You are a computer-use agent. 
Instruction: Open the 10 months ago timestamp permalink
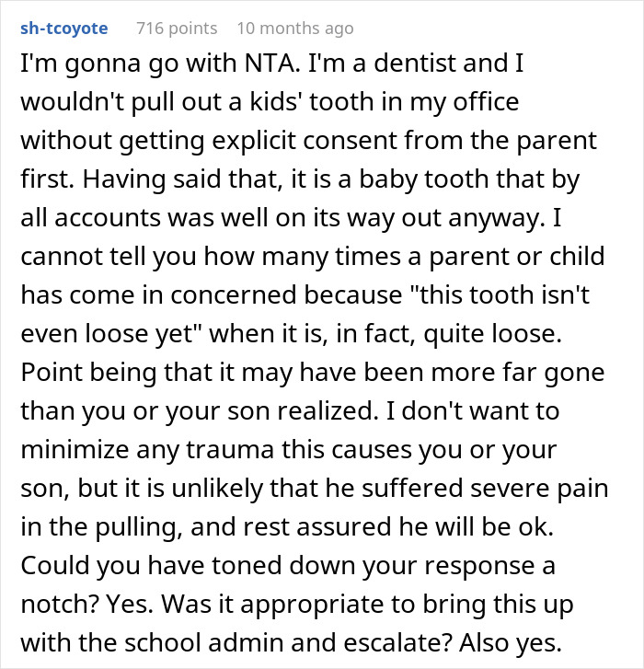coord(294,29)
